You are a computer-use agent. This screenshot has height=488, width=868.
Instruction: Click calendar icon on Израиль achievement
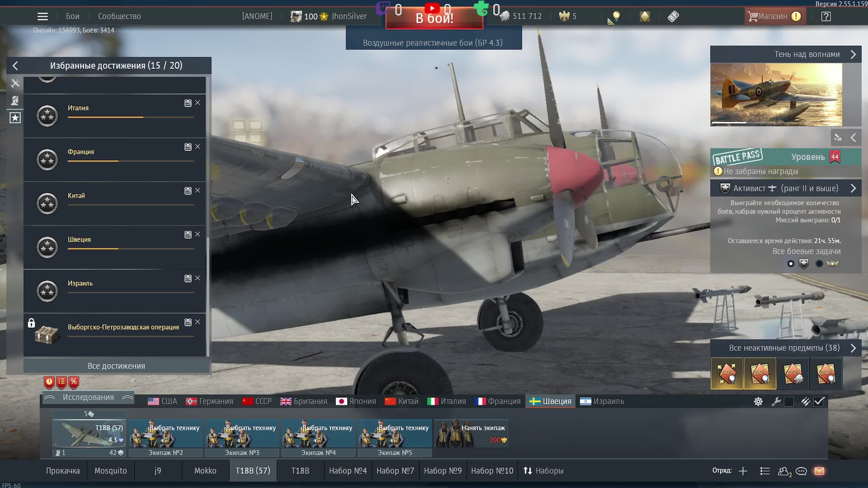pyautogui.click(x=188, y=279)
